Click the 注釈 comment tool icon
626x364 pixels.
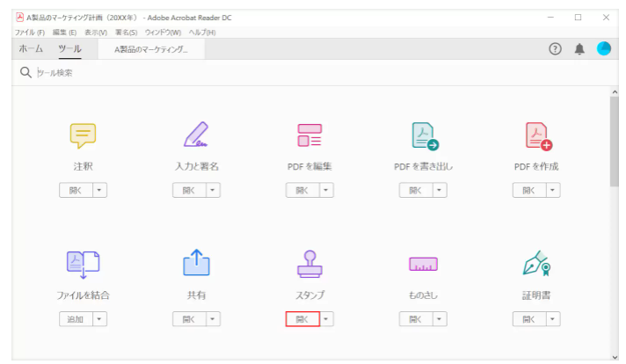point(83,135)
